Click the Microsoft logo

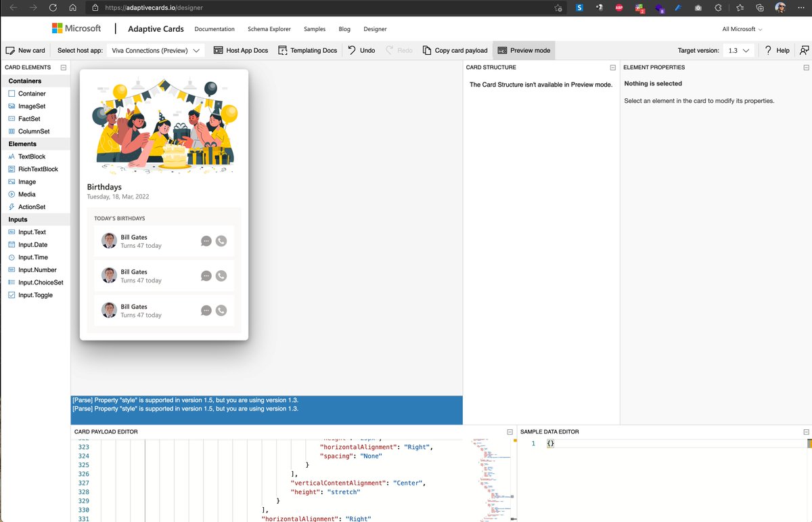[76, 28]
